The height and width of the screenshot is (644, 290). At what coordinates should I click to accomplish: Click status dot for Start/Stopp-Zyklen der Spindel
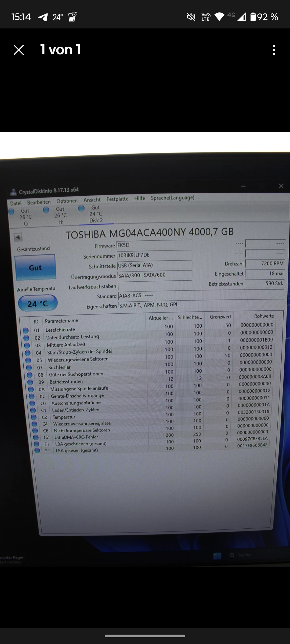[x=28, y=353]
